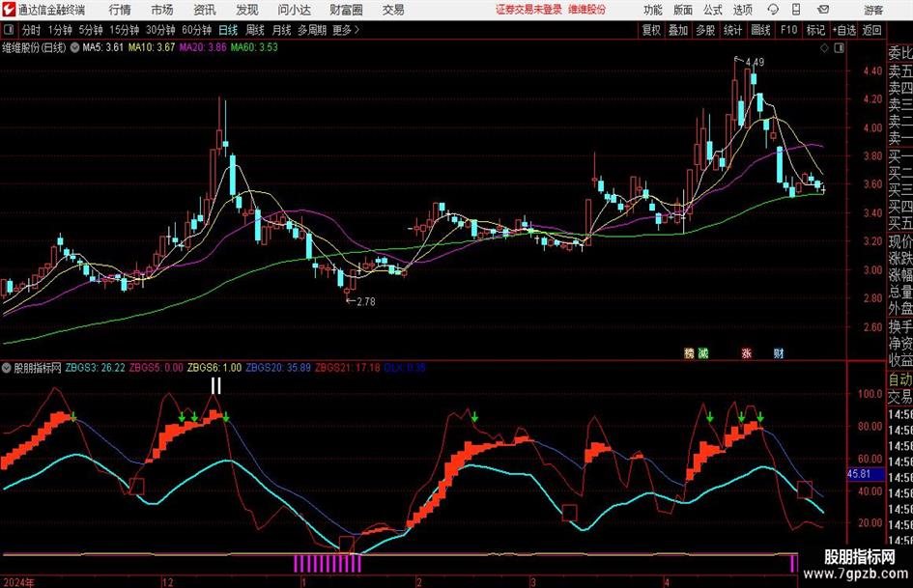Open the 行情 menu
This screenshot has width=913, height=588.
120,10
